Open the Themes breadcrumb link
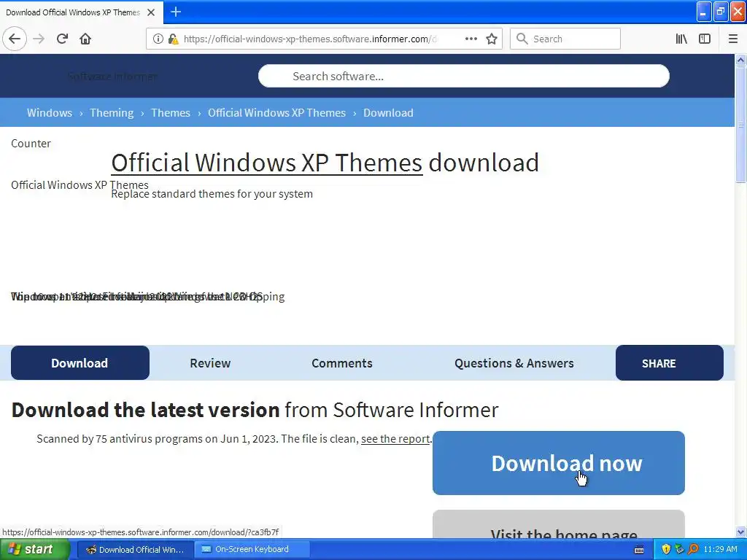This screenshot has height=560, width=747. (171, 113)
